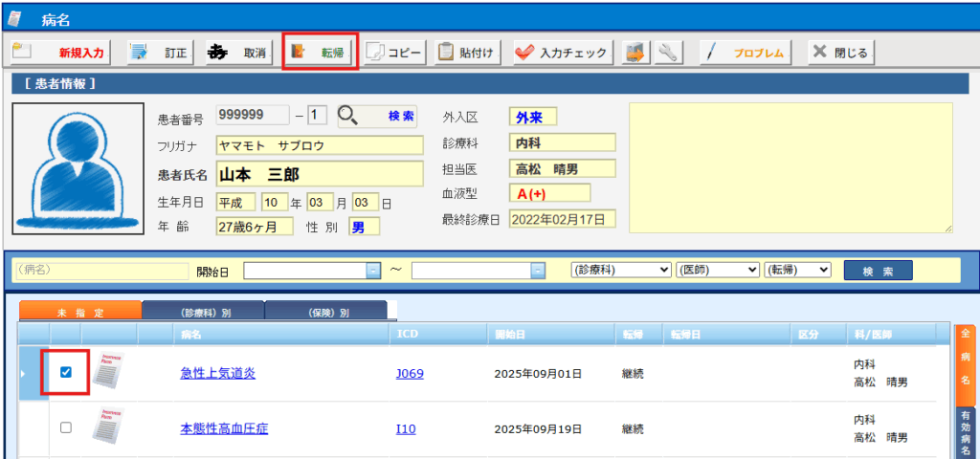Click the wrench settings icon in toolbar
The image size is (980, 459).
tap(667, 53)
